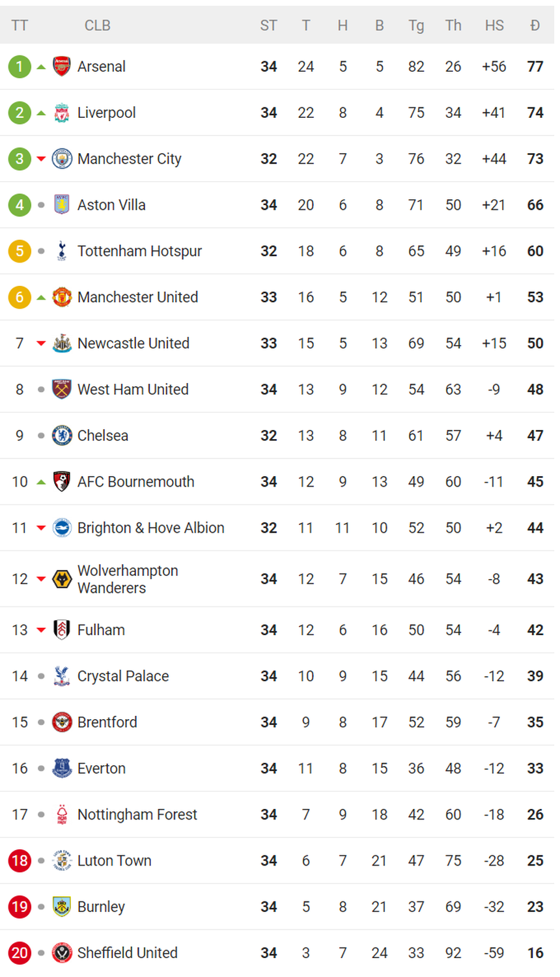560x977 pixels.
Task: Click the Arsenal club crest icon
Action: [x=62, y=66]
